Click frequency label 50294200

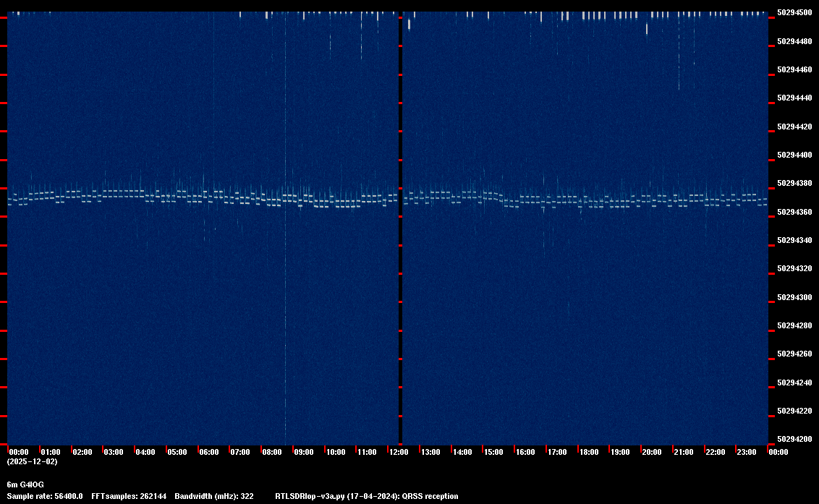[795, 439]
